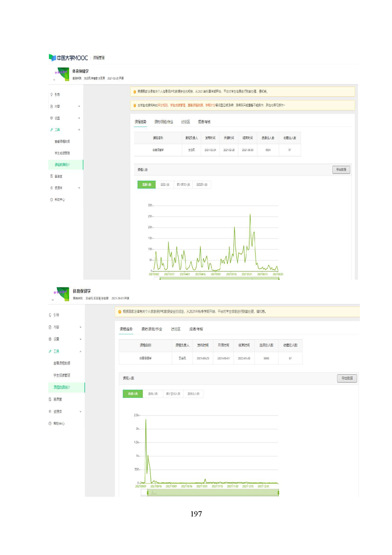Expand 资源库 chevron on 2021-02-25 course page
This screenshot has width=392, height=555.
point(79,188)
